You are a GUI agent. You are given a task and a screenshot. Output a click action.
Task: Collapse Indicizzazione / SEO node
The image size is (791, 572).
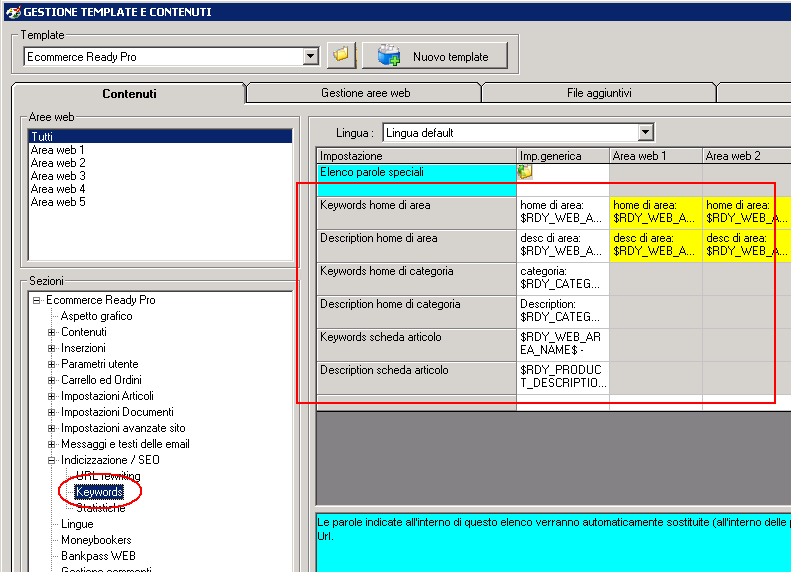point(51,460)
